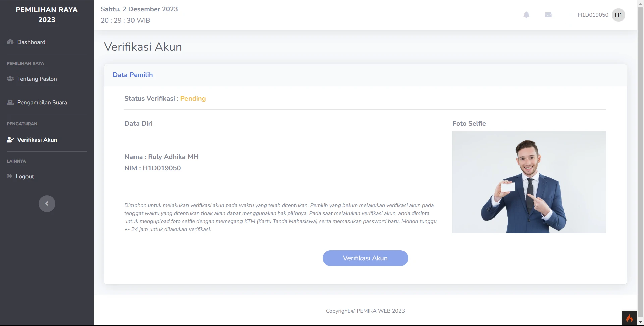Collapse the sidebar with the chevron button

47,204
